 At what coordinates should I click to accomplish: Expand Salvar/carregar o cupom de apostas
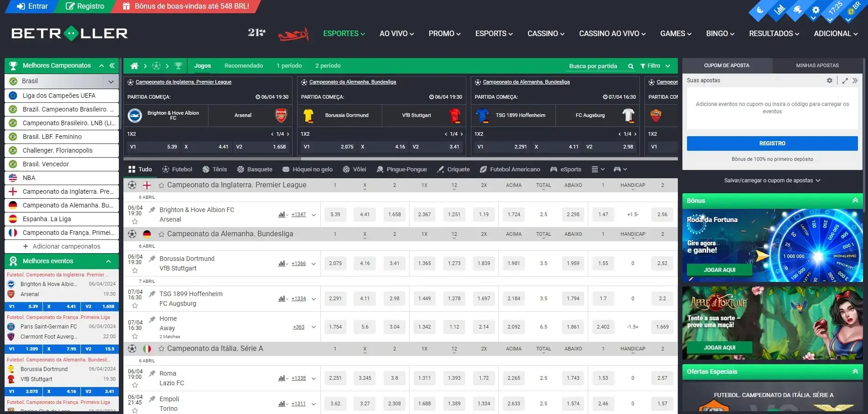pos(772,180)
